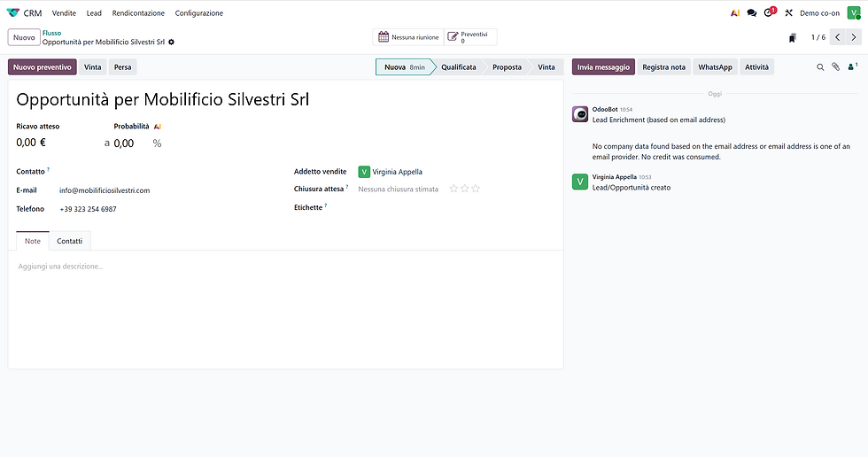This screenshot has width=868, height=457.
Task: Click the Preventivi edit-pencil icon
Action: 453,37
